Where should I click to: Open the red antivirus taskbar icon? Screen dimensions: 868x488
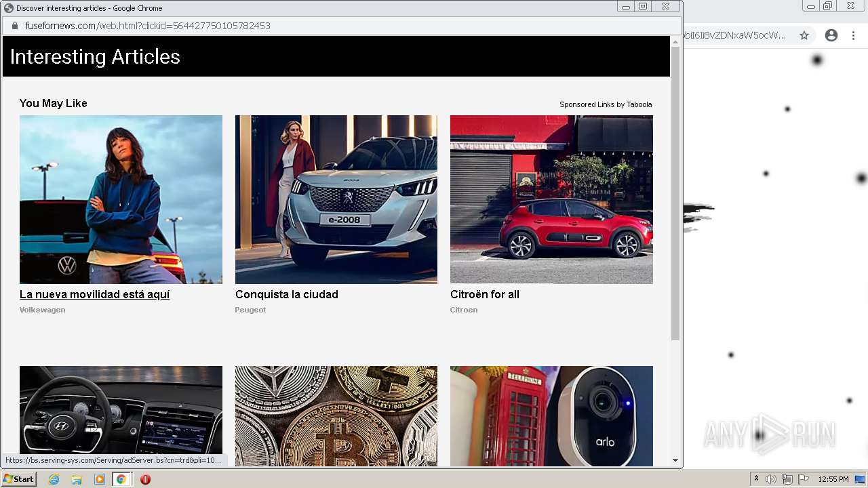click(145, 479)
